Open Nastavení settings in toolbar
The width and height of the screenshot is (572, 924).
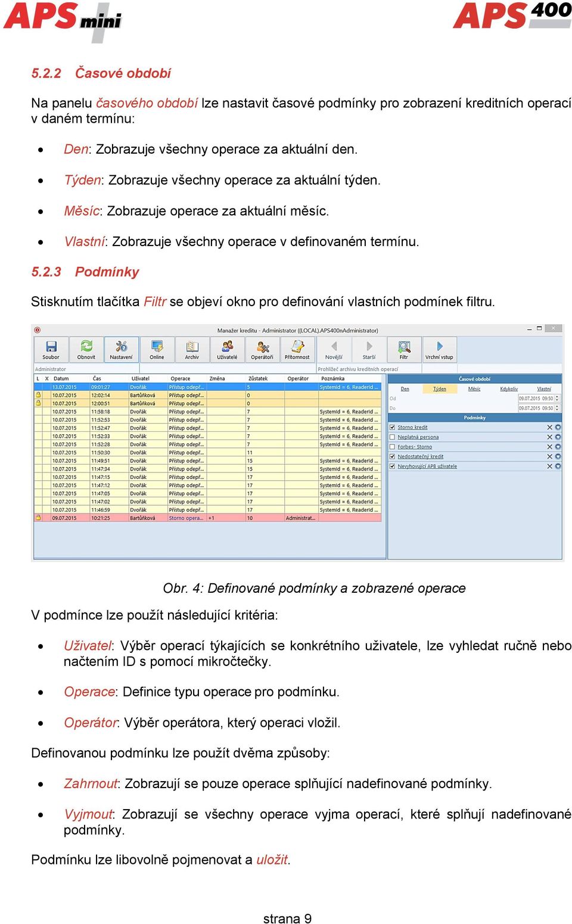122,350
